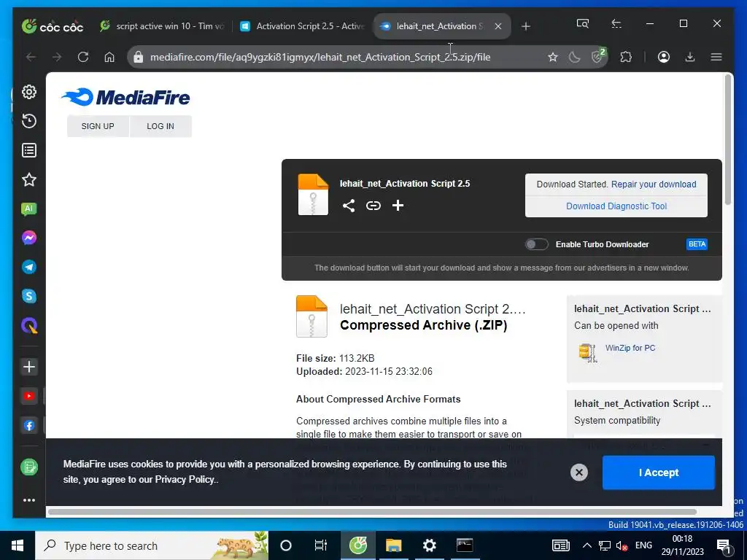
Task: Open Facebook from the sidebar
Action: coord(29,426)
